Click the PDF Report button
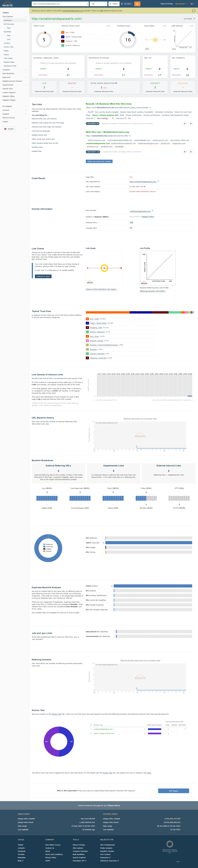This screenshot has height=868, width=198. (x=174, y=791)
